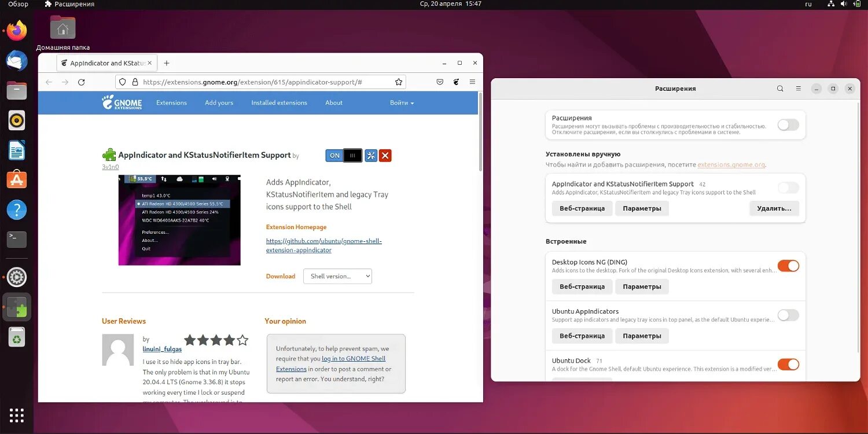Image resolution: width=868 pixels, height=434 pixels.
Task: Open Installed extensions page
Action: coord(279,102)
